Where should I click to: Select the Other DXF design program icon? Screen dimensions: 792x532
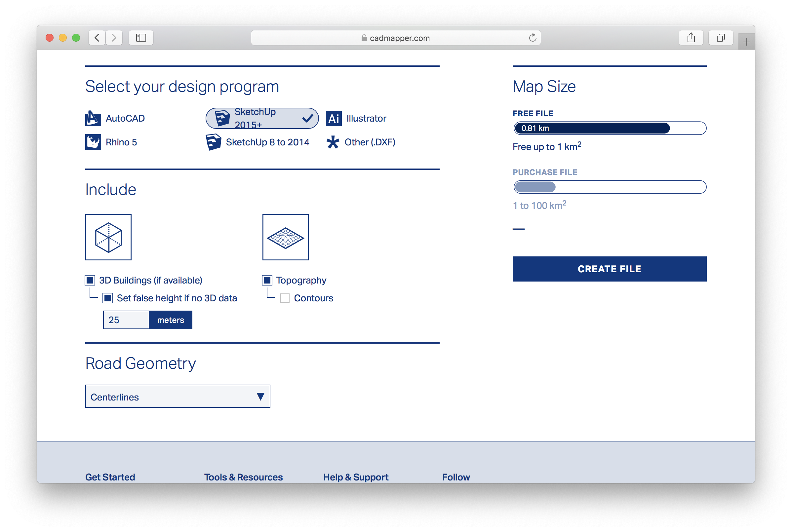pyautogui.click(x=335, y=142)
